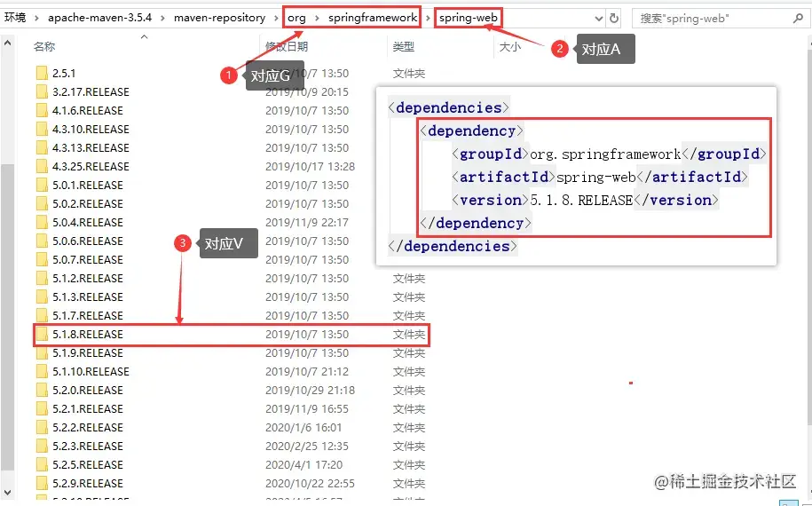812x506 pixels.
Task: Sort by 修改日期 column header
Action: pyautogui.click(x=287, y=47)
